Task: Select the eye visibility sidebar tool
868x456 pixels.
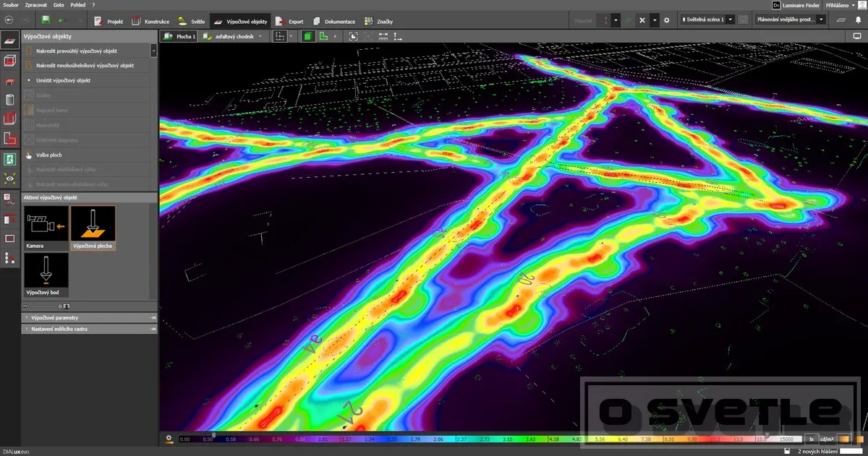Action: (10, 178)
